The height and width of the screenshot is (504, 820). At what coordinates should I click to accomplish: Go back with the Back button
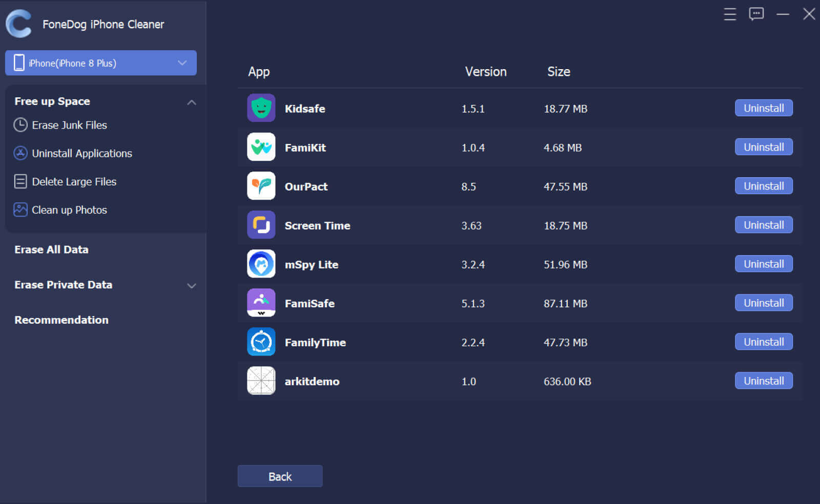coord(280,476)
